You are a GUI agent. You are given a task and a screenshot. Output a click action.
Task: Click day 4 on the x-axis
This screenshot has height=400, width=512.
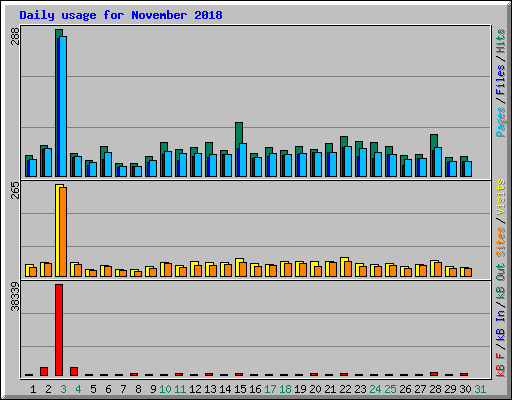point(78,389)
